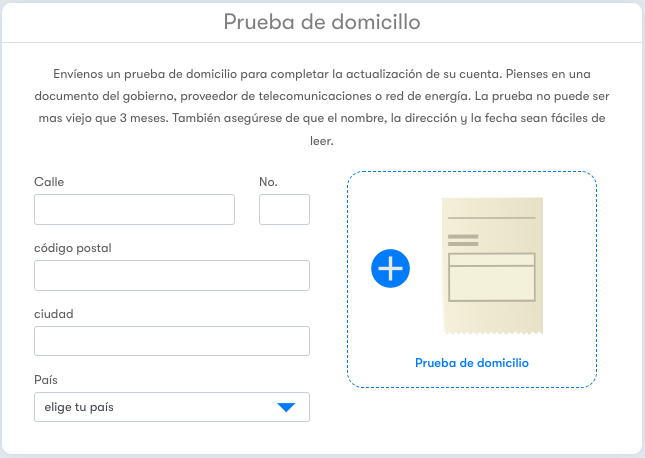Click the blue triangle arrow in País selector

tap(286, 407)
